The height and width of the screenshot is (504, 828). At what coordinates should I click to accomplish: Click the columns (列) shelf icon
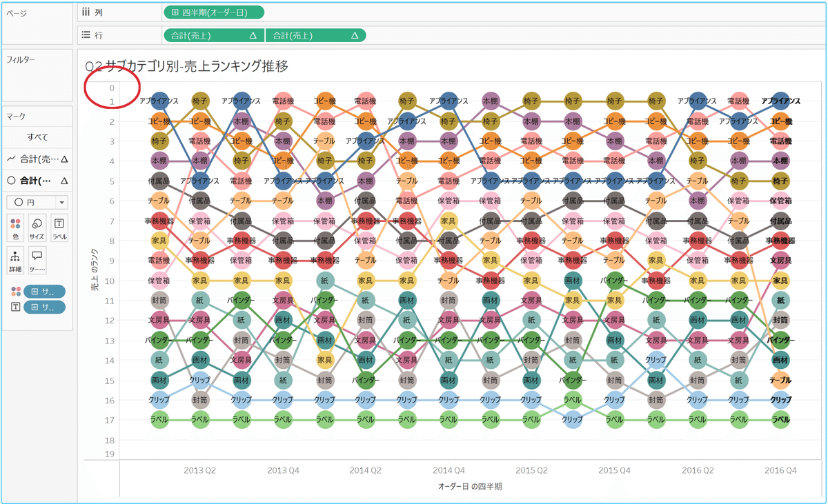pyautogui.click(x=86, y=12)
